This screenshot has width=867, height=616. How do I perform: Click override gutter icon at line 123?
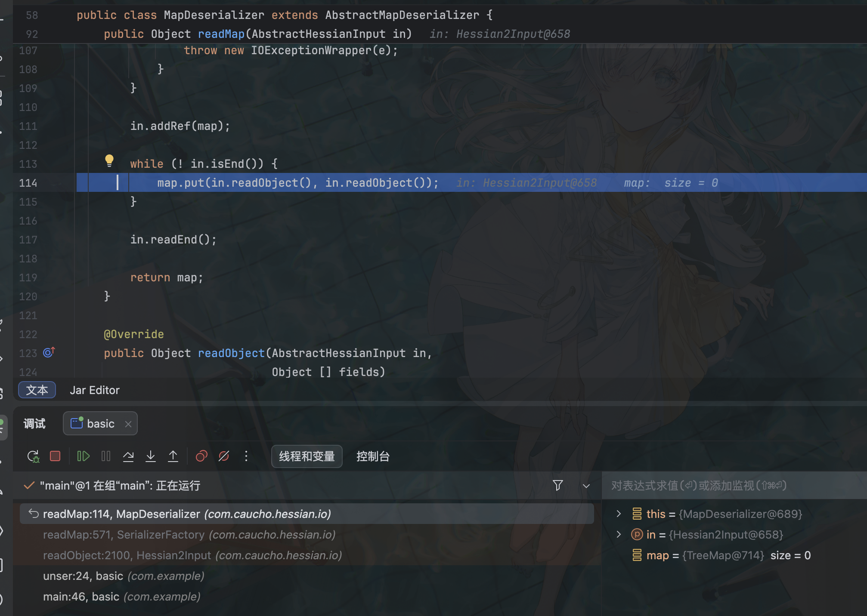[49, 353]
